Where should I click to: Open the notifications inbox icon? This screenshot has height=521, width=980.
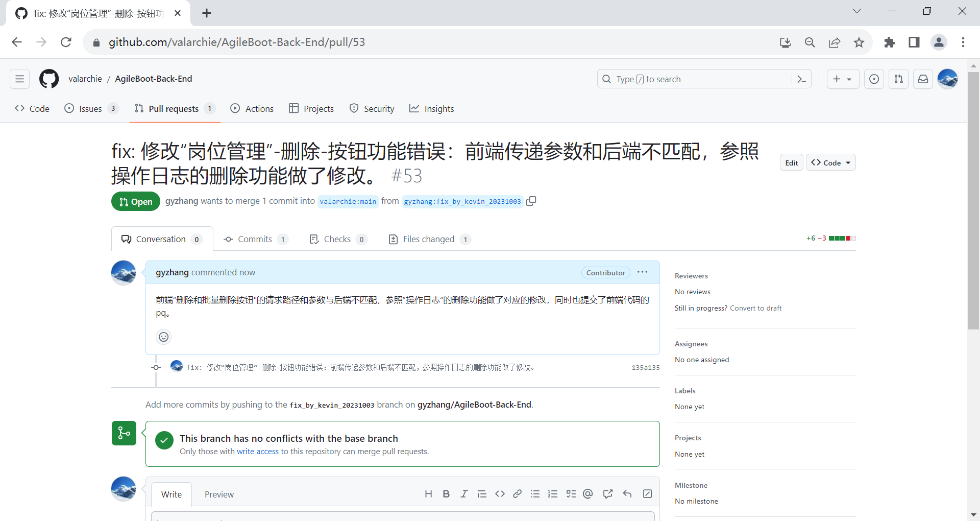[x=923, y=79]
